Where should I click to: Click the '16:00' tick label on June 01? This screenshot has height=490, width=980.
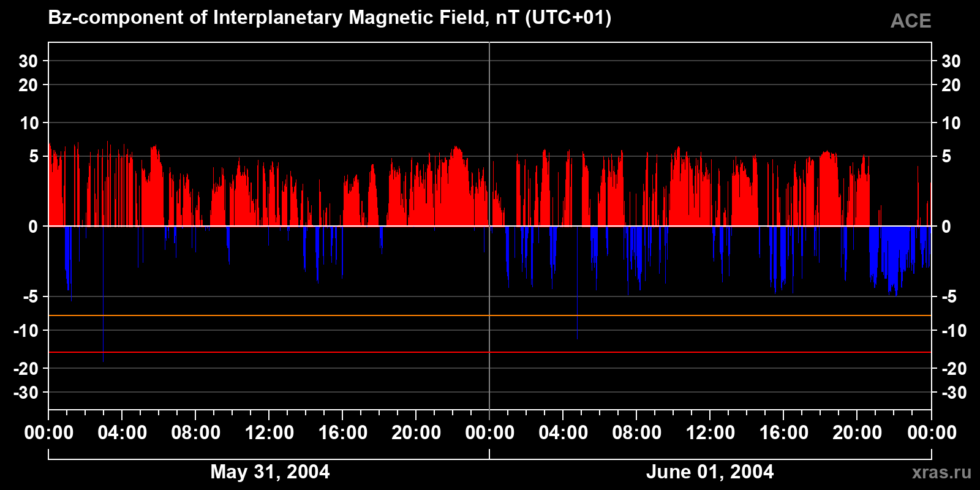pos(784,432)
